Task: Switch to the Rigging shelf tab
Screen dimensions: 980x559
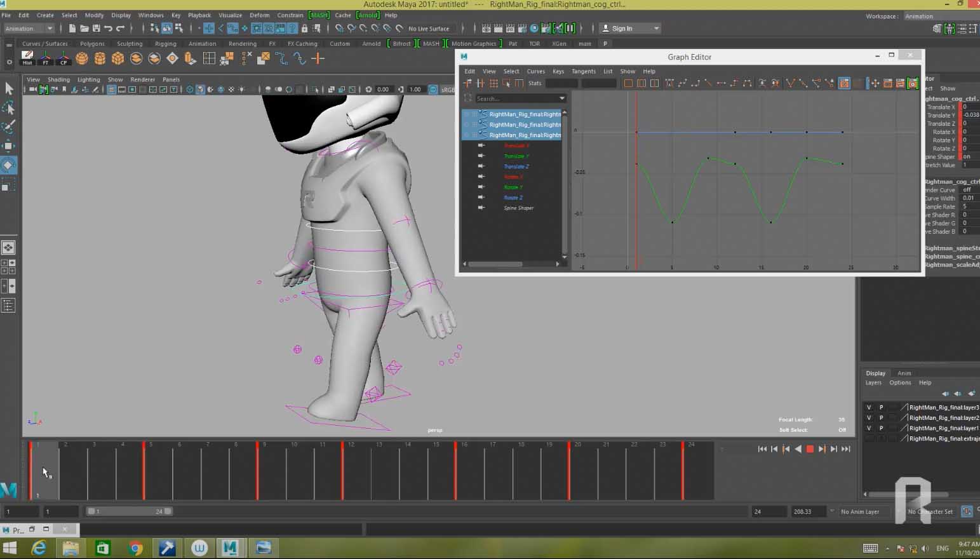Action: click(x=165, y=44)
